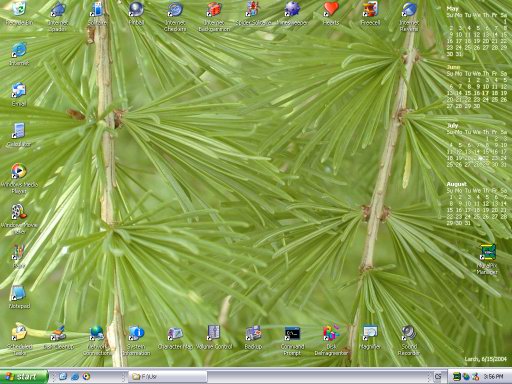
Task: Launch the Internet Spades game shortcut
Action: click(58, 16)
